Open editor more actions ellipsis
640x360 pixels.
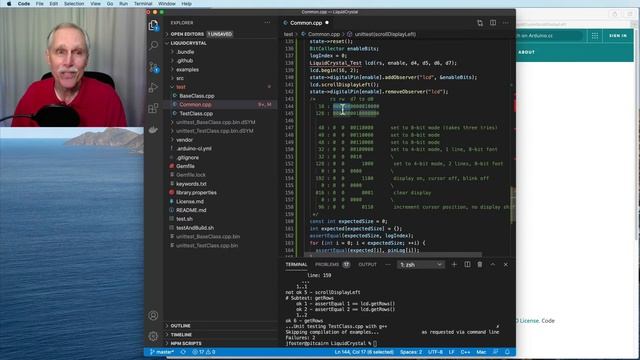[506, 23]
